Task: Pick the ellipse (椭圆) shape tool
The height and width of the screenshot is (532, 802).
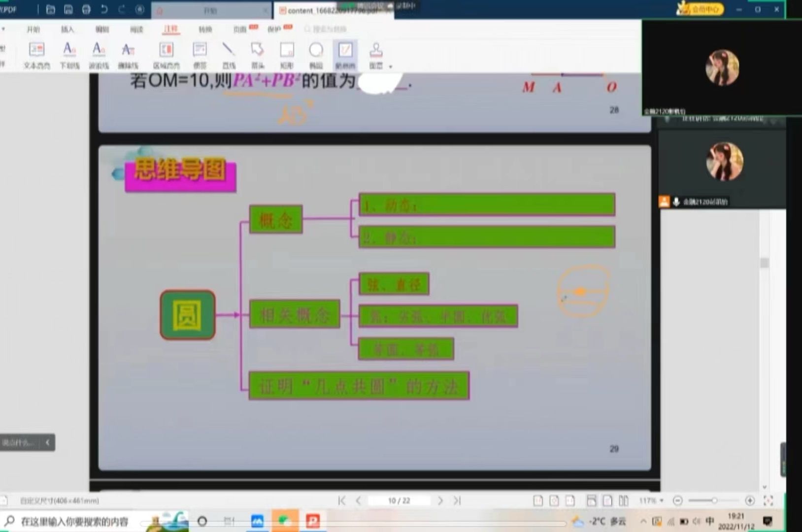Action: [x=316, y=55]
